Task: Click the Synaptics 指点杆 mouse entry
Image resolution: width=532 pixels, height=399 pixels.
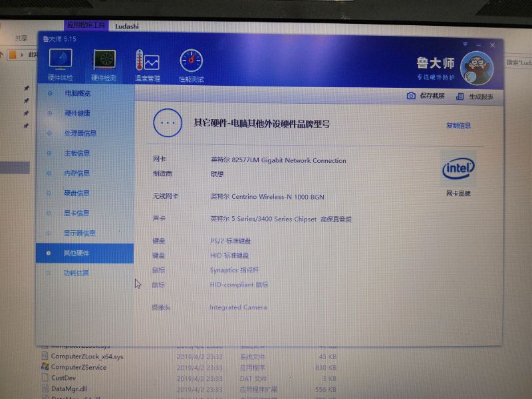Action: tap(234, 270)
